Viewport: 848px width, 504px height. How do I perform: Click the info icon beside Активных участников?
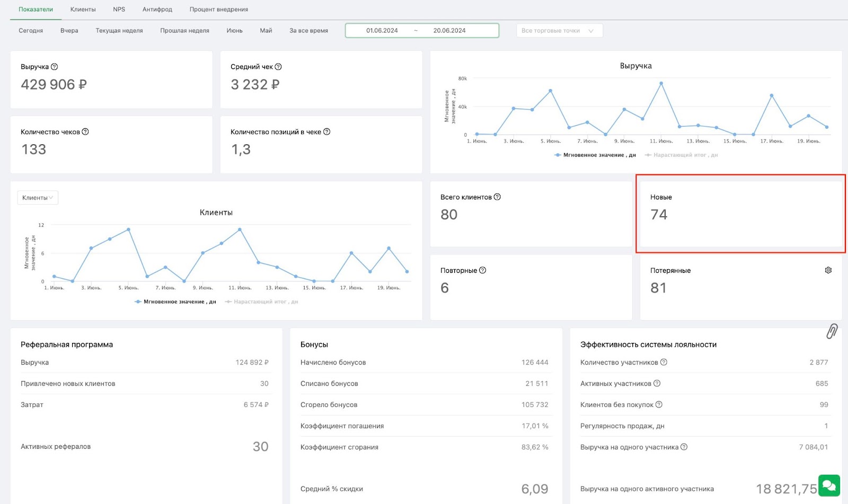(x=657, y=384)
